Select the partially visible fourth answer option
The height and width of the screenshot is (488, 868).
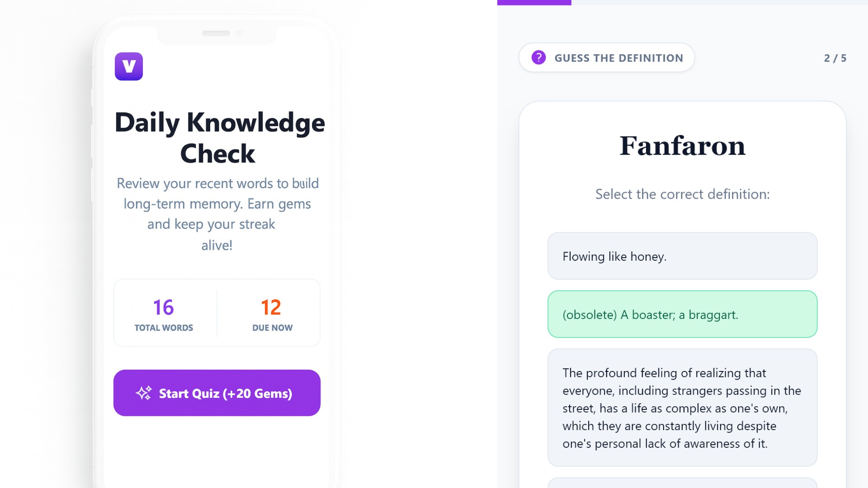click(x=682, y=483)
